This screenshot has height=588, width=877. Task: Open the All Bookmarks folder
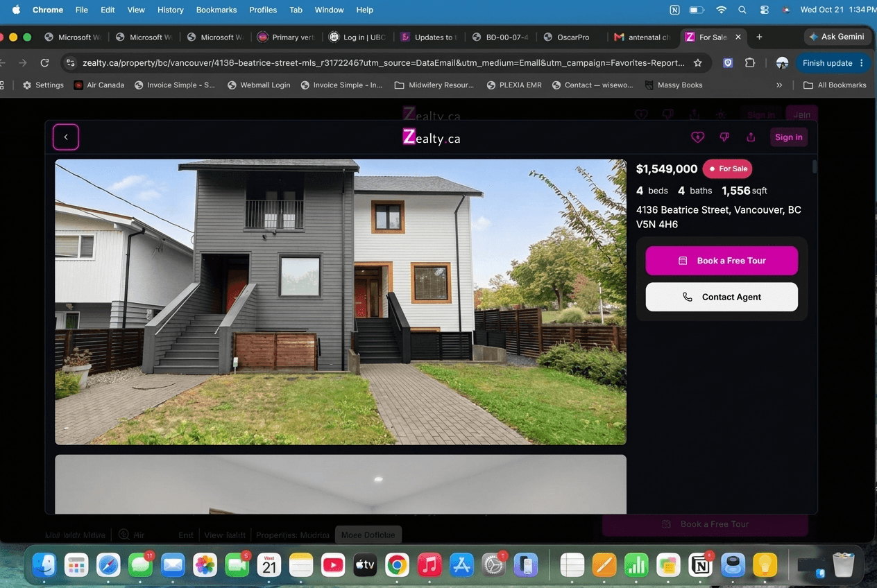tap(835, 85)
